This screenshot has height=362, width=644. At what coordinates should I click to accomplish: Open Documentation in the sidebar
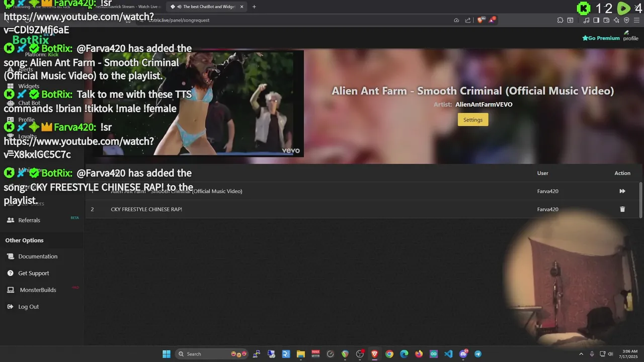(38, 256)
